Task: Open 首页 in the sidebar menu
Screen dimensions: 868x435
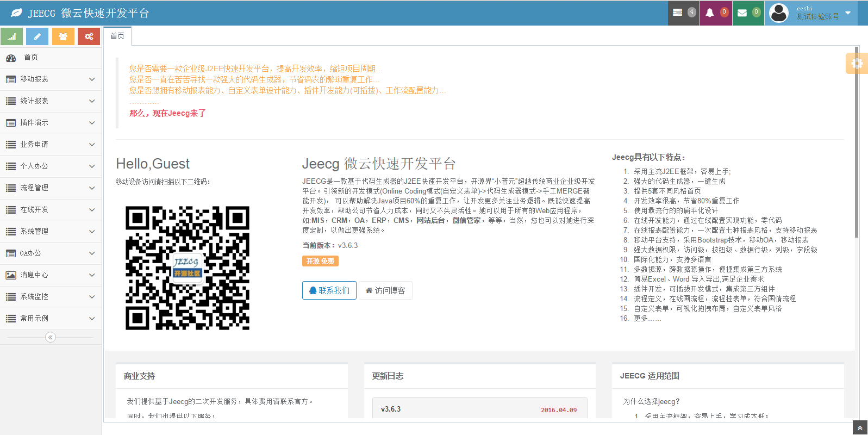Action: pyautogui.click(x=51, y=58)
